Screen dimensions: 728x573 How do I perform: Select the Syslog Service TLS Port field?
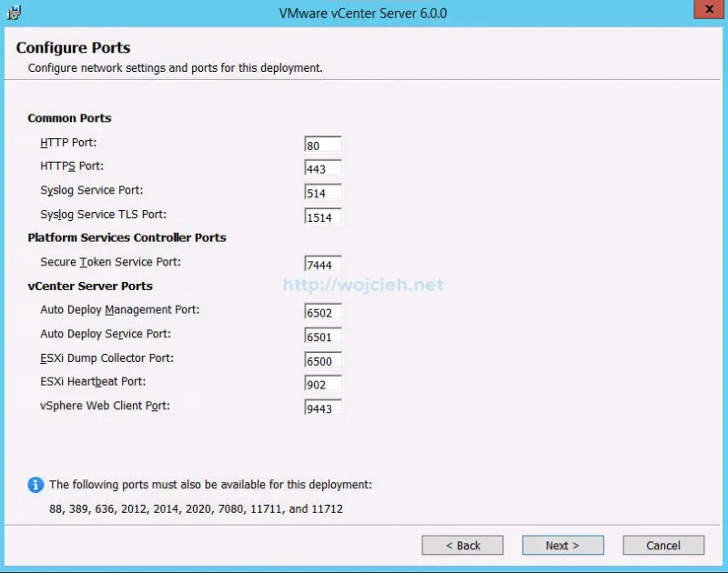tap(323, 216)
